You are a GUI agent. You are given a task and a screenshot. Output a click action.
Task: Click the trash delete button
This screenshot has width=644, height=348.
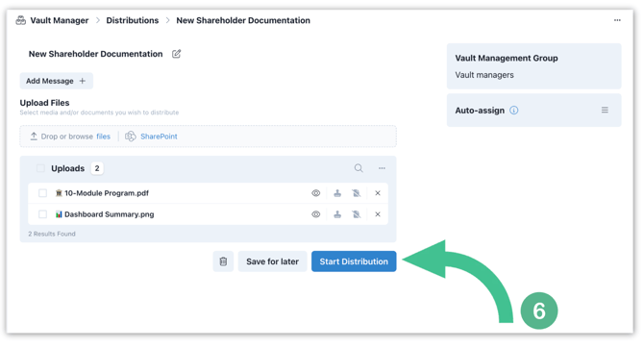(223, 261)
